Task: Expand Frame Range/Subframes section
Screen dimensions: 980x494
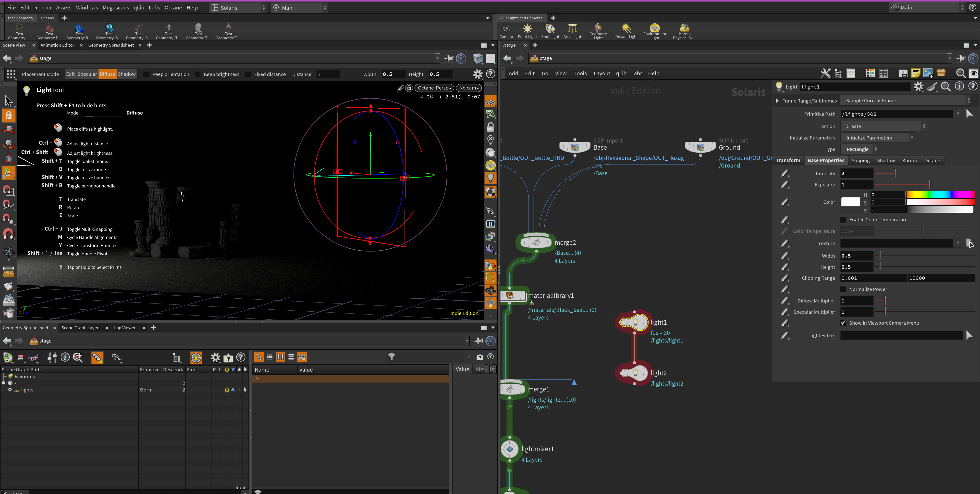Action: point(777,101)
